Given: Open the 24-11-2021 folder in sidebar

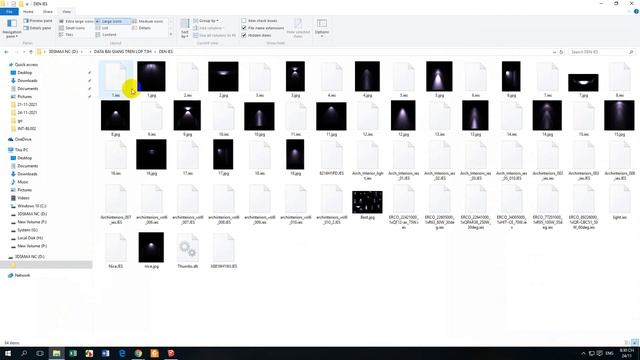Looking at the screenshot, I should [x=27, y=113].
